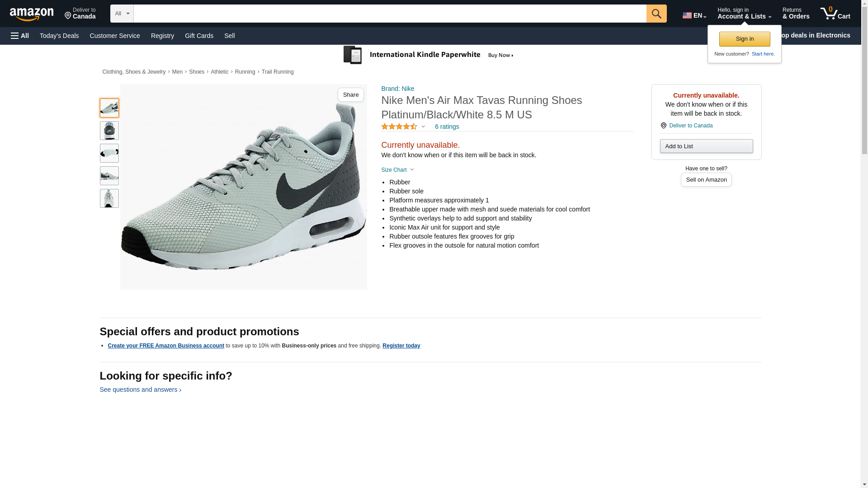This screenshot has height=488, width=868.
Task: Click the yellow Sign in button
Action: (x=744, y=39)
